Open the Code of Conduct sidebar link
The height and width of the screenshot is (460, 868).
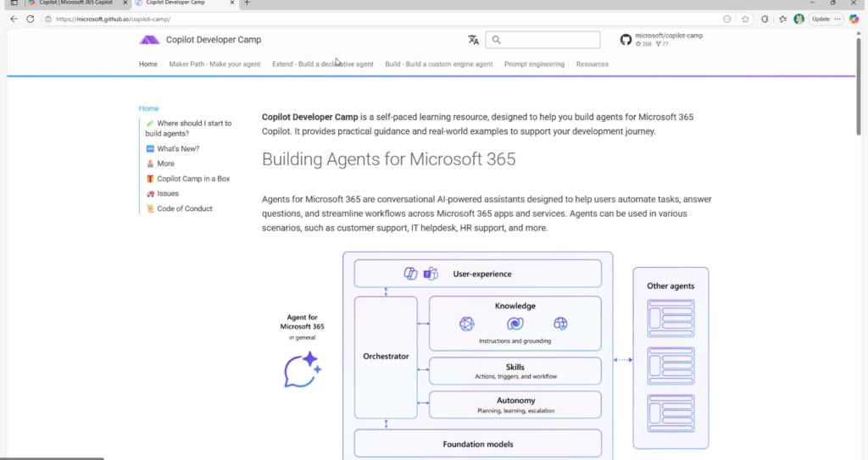179,208
